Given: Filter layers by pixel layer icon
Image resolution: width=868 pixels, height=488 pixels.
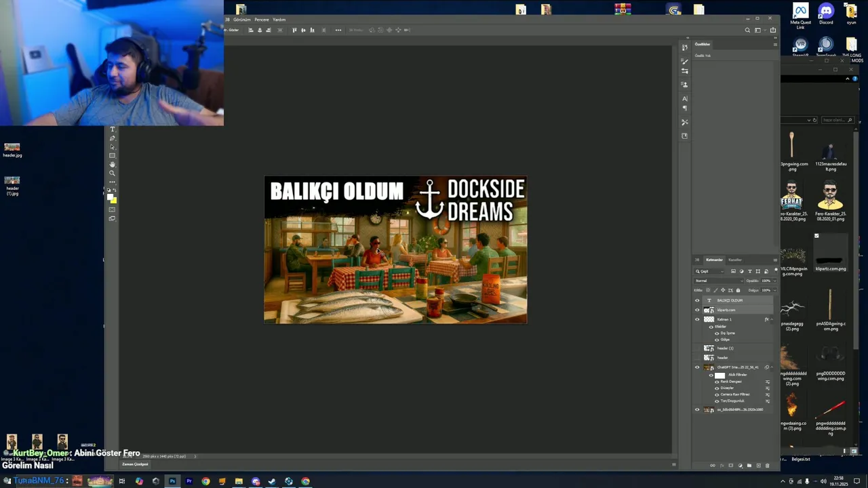Looking at the screenshot, I should tap(733, 271).
